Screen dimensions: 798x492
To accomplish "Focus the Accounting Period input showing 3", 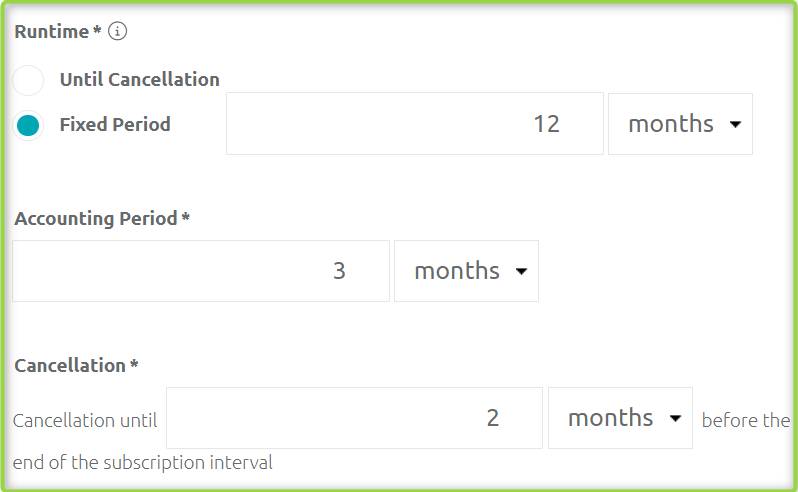I will point(200,271).
